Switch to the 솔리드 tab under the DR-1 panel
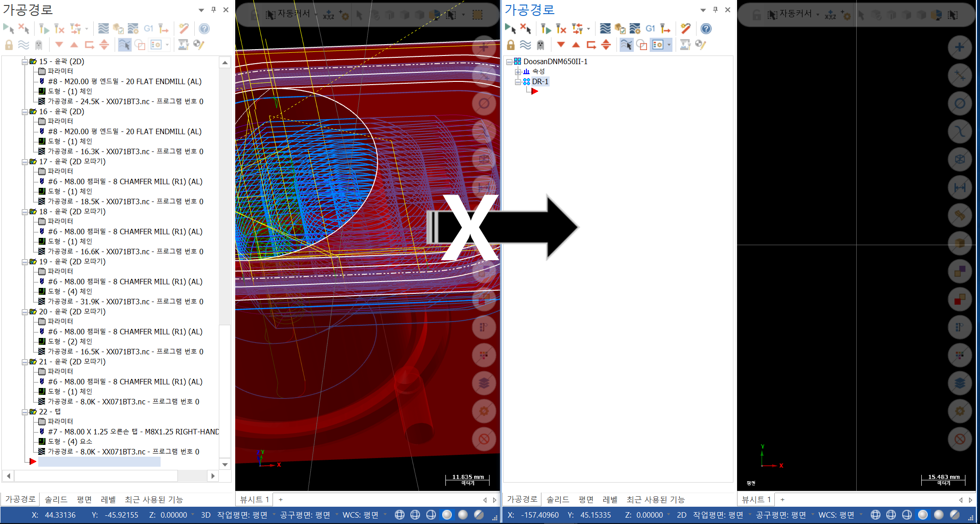 click(x=557, y=499)
